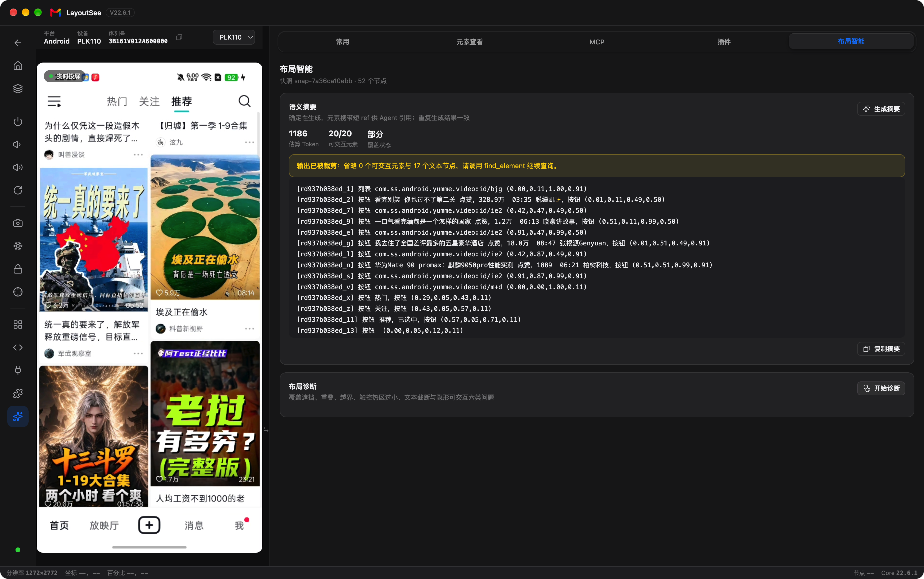Screen dimensions: 924x579
Task: Click the 实时投屏 live badge
Action: click(x=64, y=76)
